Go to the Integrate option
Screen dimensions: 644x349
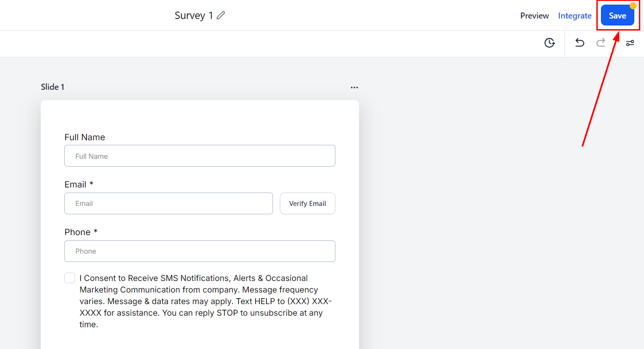click(575, 16)
